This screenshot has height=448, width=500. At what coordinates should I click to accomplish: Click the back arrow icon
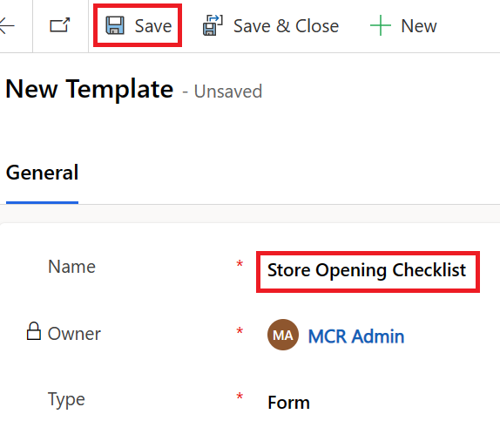pyautogui.click(x=7, y=25)
